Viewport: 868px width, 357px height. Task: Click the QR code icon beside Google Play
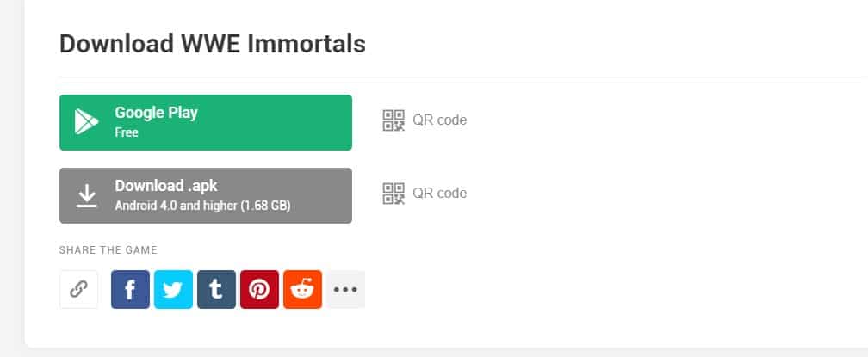coord(394,120)
